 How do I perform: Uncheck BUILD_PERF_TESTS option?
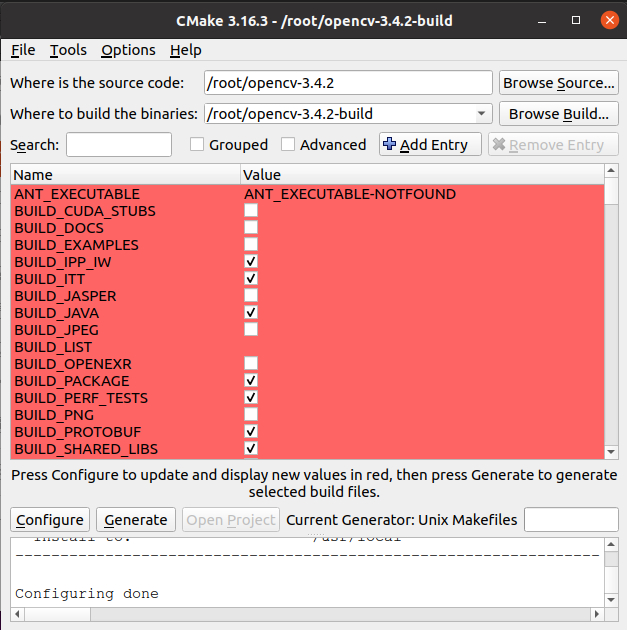click(x=251, y=397)
